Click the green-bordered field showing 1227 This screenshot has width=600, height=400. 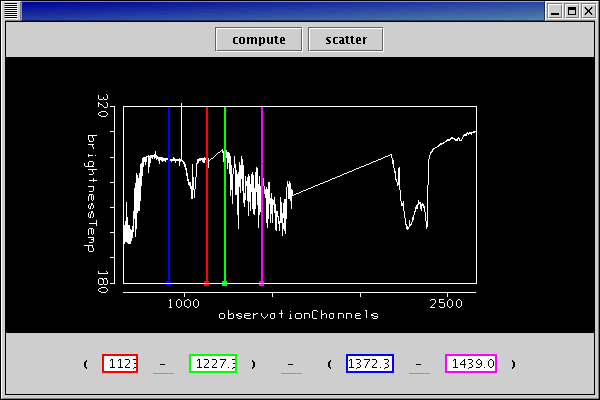click(213, 364)
